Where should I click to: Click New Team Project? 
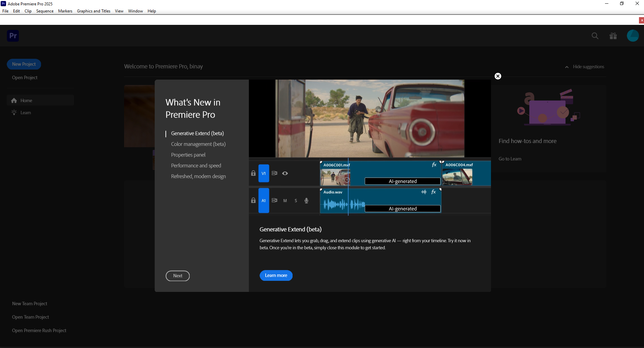pos(30,304)
